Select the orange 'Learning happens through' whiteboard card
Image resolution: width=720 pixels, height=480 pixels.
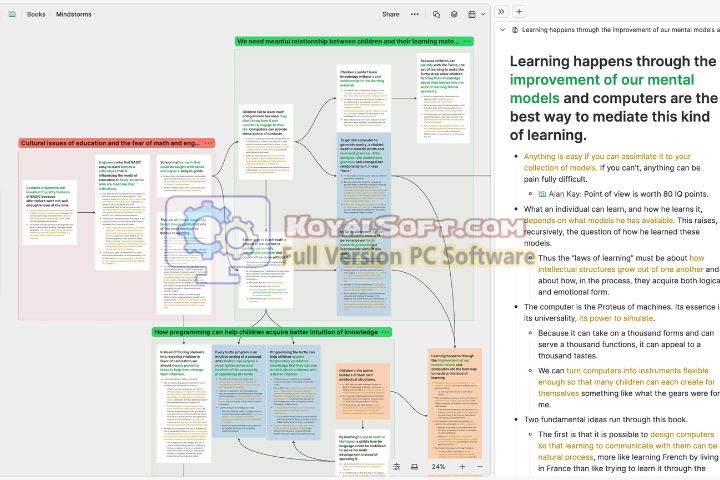[x=455, y=403]
